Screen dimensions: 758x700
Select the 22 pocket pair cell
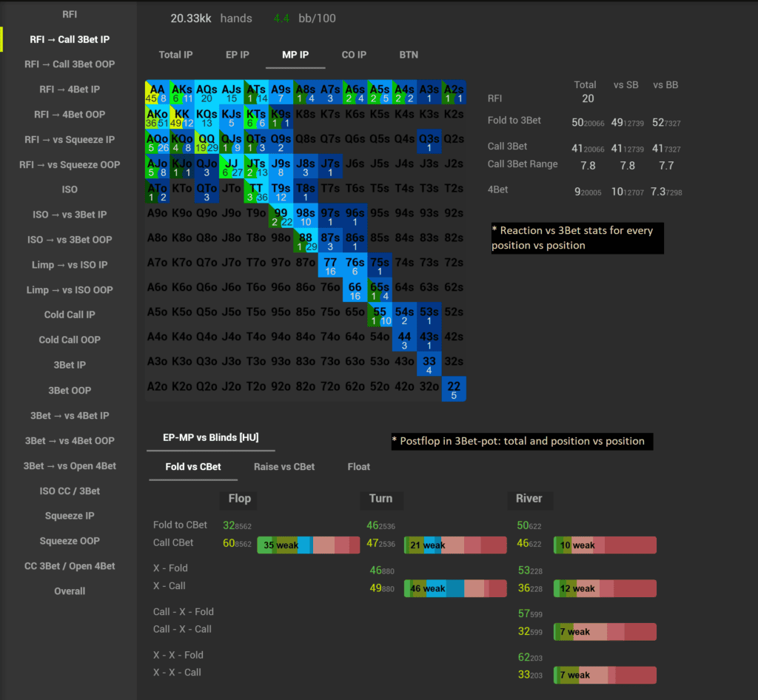454,388
